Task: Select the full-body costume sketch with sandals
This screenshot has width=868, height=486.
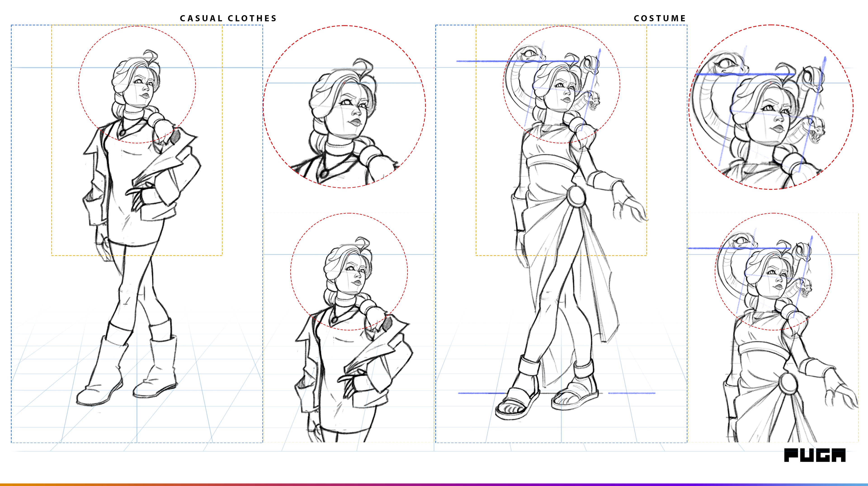Action: (561, 234)
